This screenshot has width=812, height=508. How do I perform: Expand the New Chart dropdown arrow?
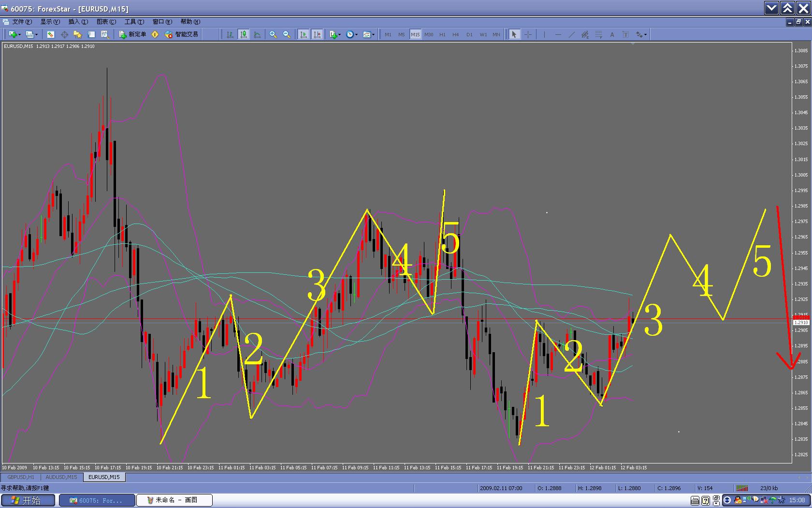pyautogui.click(x=19, y=34)
